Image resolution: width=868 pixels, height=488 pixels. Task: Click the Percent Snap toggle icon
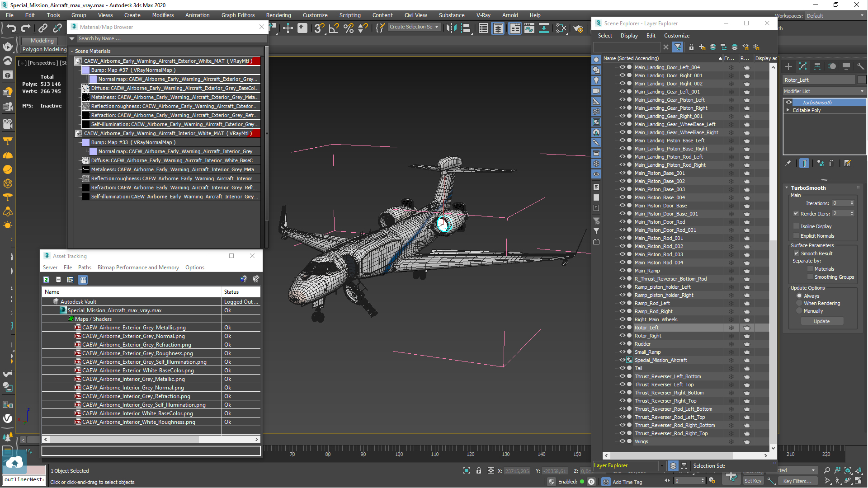[348, 28]
